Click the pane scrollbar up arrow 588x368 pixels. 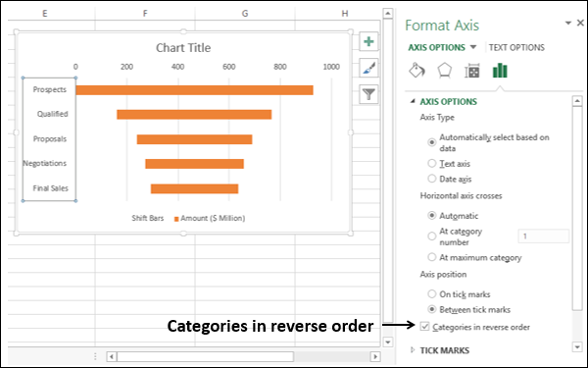pos(577,101)
